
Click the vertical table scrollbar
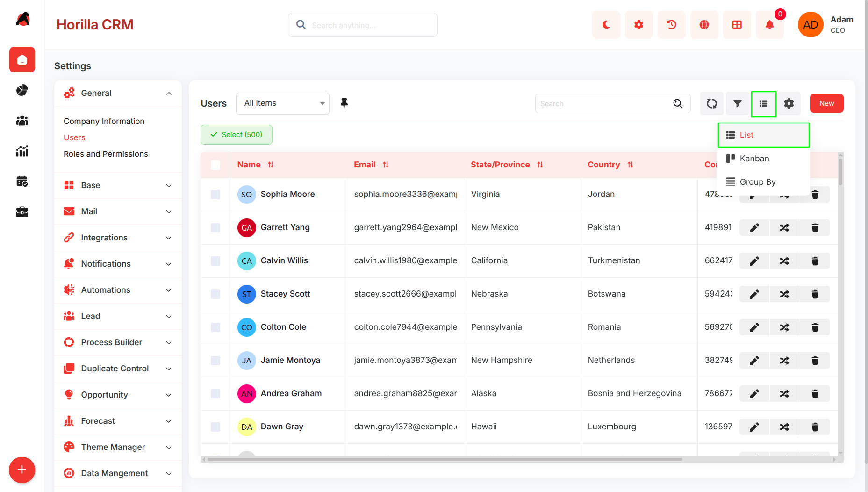tap(840, 171)
